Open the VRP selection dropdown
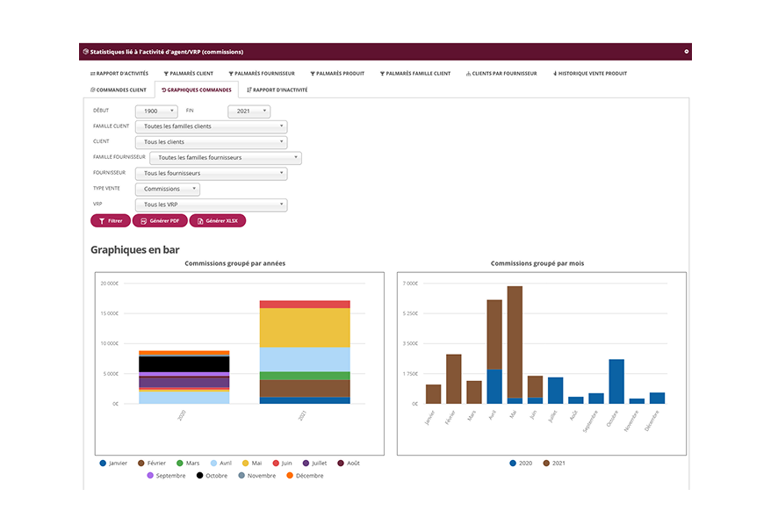The width and height of the screenshot is (771, 532). tap(211, 205)
